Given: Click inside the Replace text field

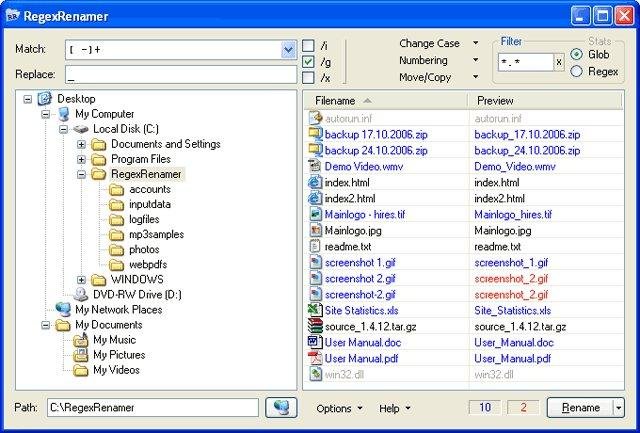Looking at the screenshot, I should pyautogui.click(x=181, y=75).
